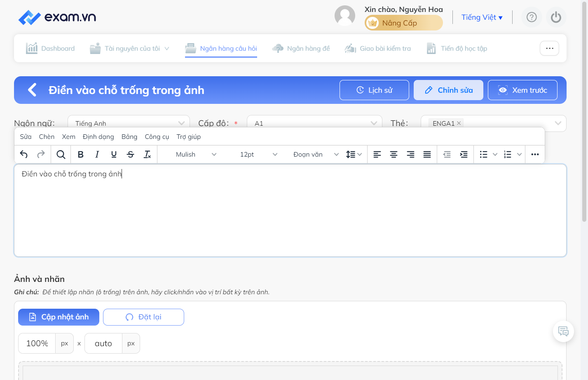Remove the ENGA1 tag

[x=459, y=123]
